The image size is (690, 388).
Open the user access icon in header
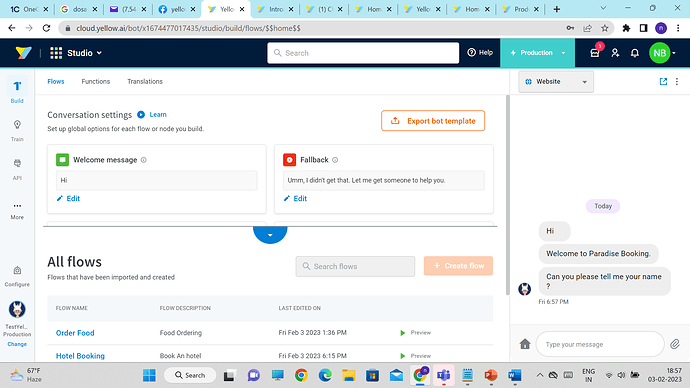tap(615, 53)
